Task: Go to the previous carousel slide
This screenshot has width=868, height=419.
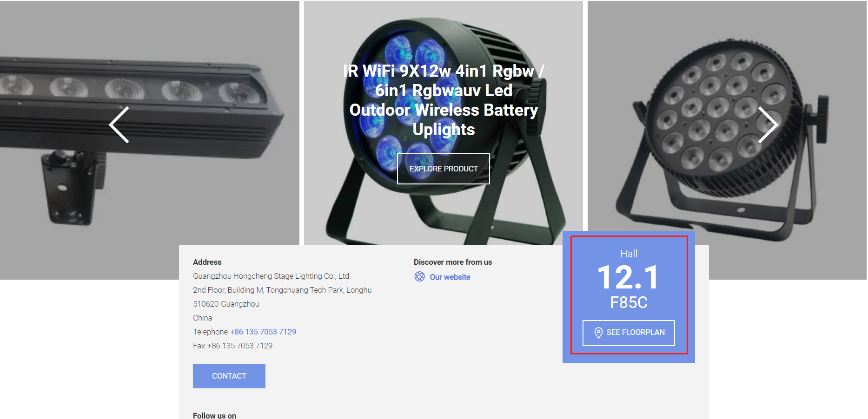Action: (x=119, y=124)
